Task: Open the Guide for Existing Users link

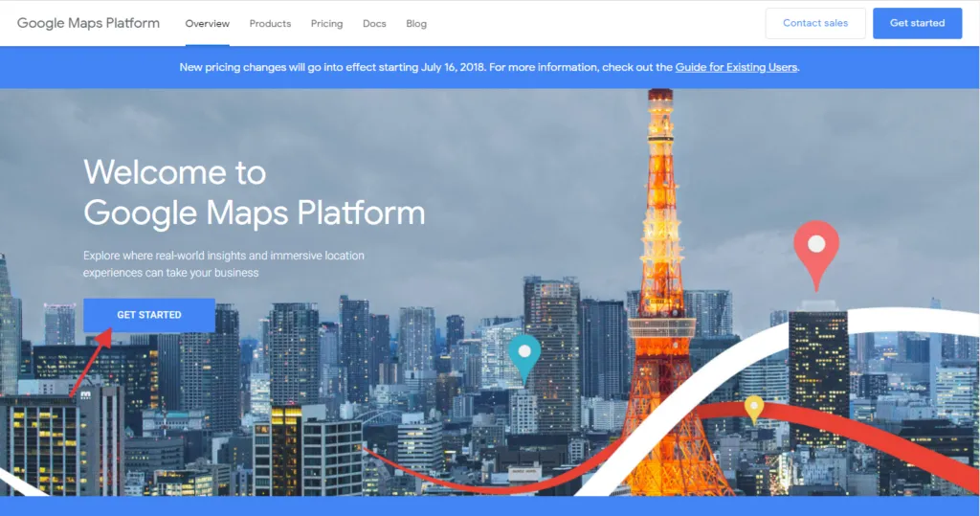Action: [x=736, y=67]
